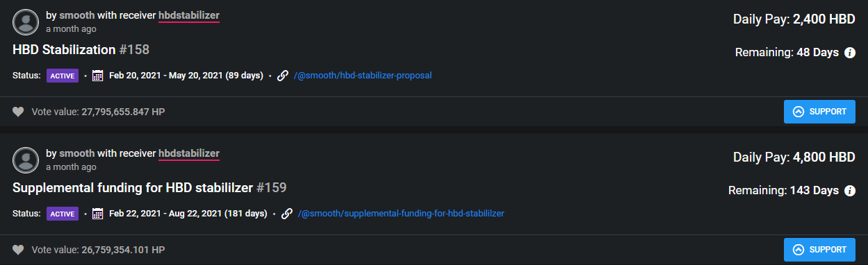Visit receiver hbdstabilizer profile on proposal #159

click(x=189, y=153)
